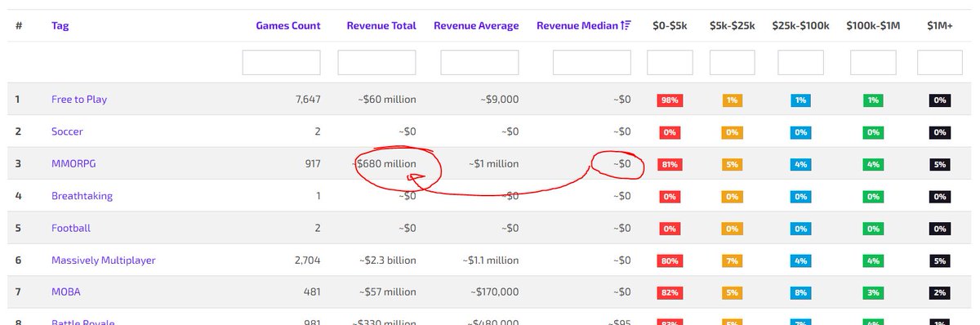Open the Massively Multiplayer tag link

(x=103, y=260)
